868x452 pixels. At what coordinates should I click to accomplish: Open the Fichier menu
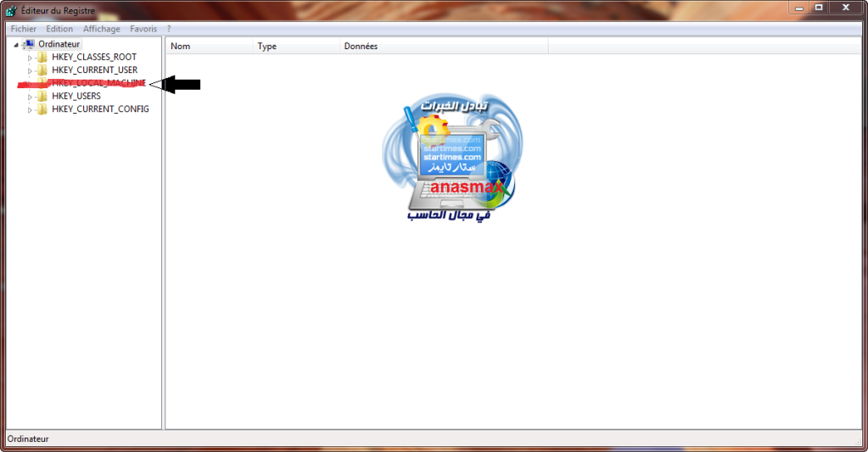[x=23, y=29]
